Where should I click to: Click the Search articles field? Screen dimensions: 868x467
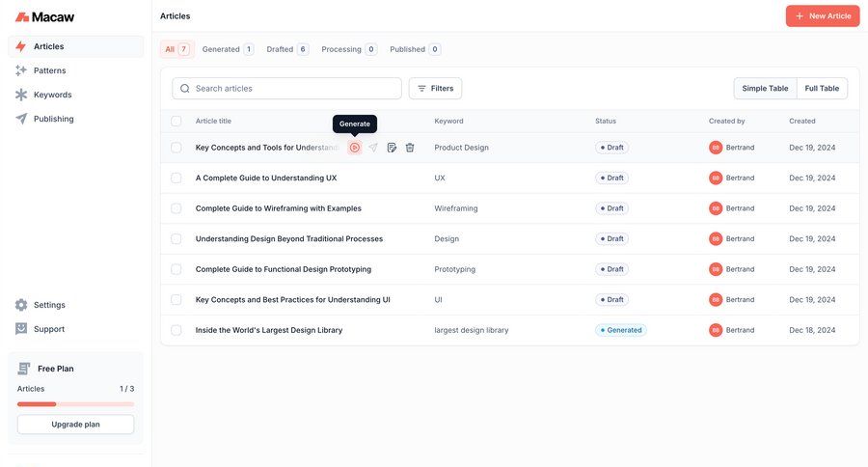(286, 89)
